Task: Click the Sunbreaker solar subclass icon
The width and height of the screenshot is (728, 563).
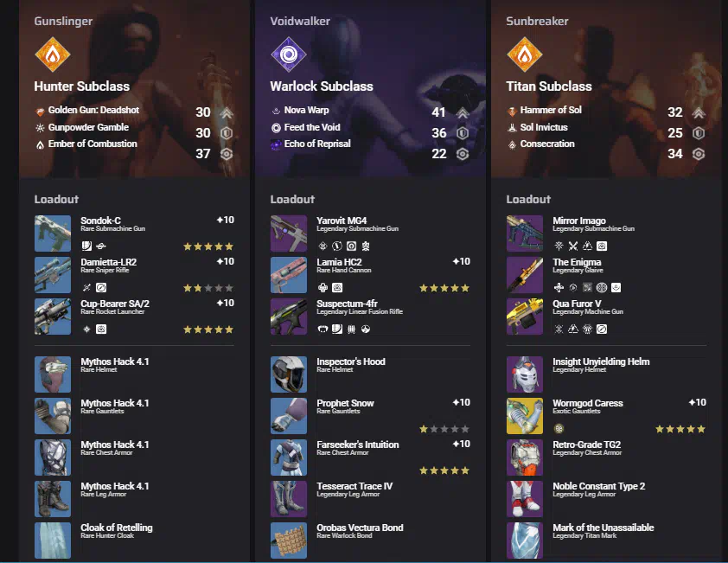Action: click(525, 54)
